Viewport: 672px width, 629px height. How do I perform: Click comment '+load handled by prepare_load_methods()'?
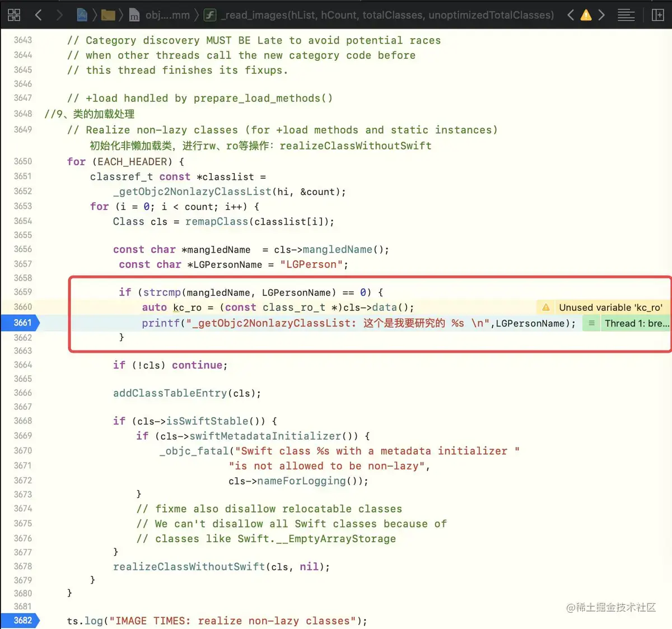tap(200, 99)
